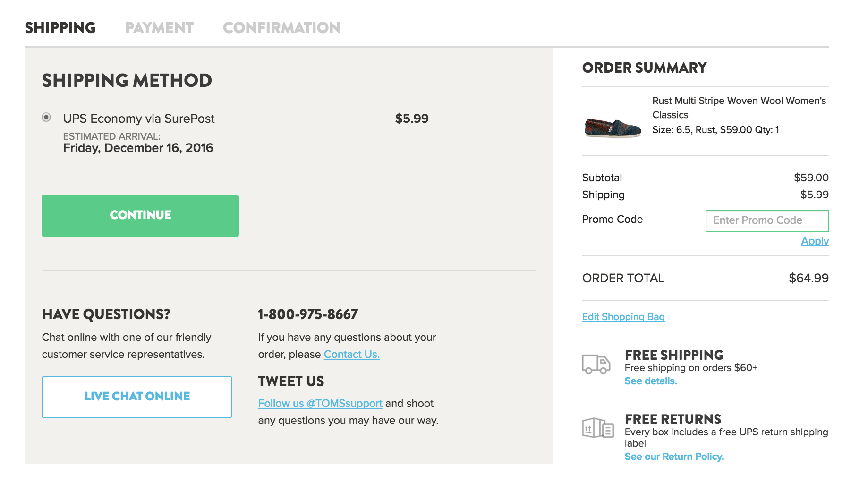
Task: Click the Friday, December 16 arrival date
Action: tap(138, 148)
